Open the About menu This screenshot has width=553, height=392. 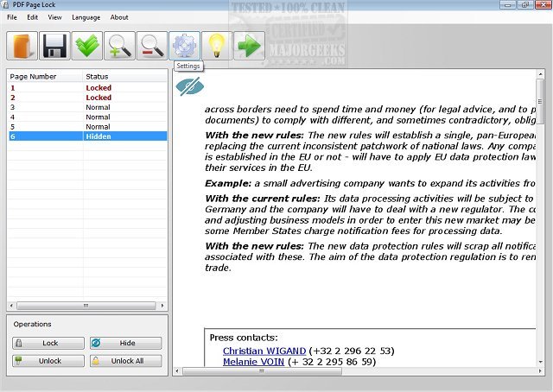pos(119,17)
